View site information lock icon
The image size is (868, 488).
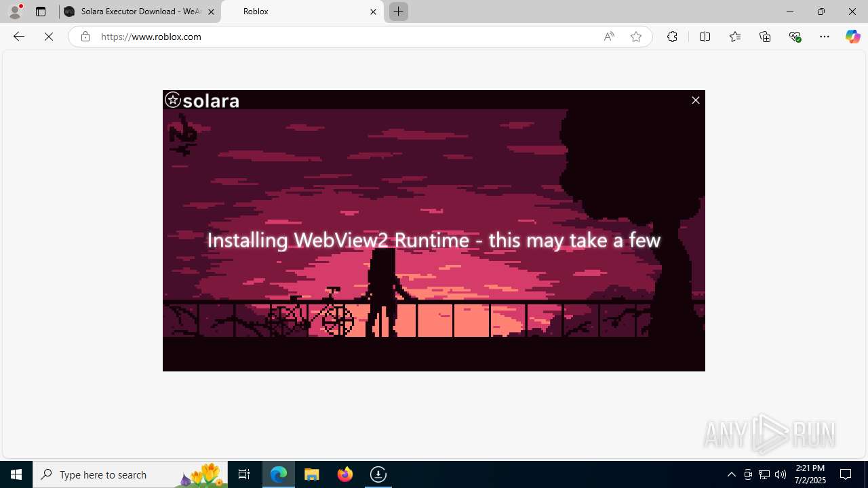85,37
